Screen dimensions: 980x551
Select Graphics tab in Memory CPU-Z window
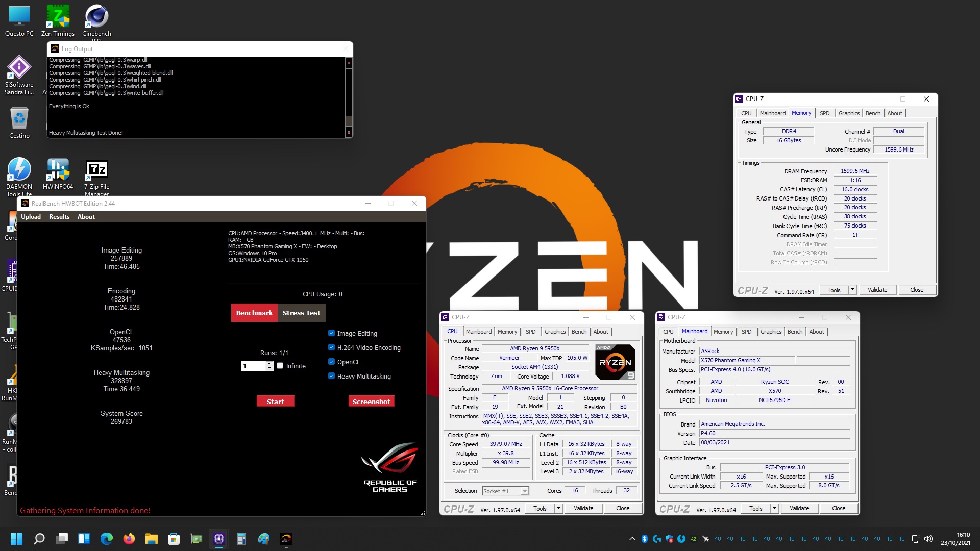tap(849, 113)
